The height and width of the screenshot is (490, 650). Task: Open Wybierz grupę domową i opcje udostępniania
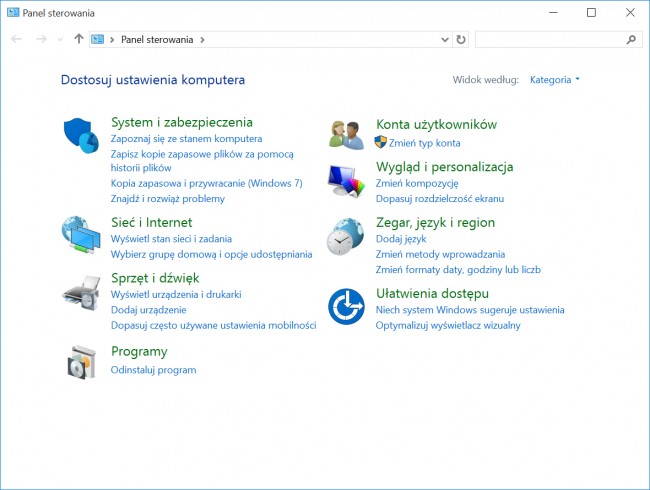[x=211, y=254]
